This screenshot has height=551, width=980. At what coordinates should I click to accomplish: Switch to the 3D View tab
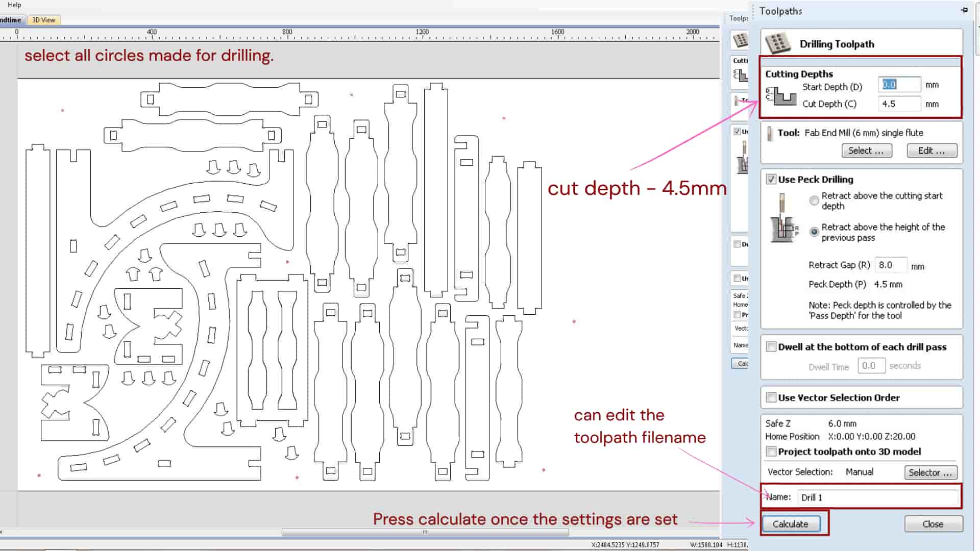[43, 20]
